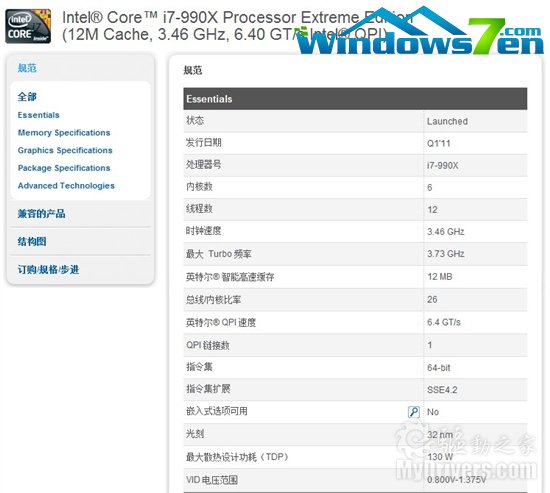The image size is (550, 493).
Task: Click the 英特尔 QPI 速度 label
Action: [x=221, y=322]
